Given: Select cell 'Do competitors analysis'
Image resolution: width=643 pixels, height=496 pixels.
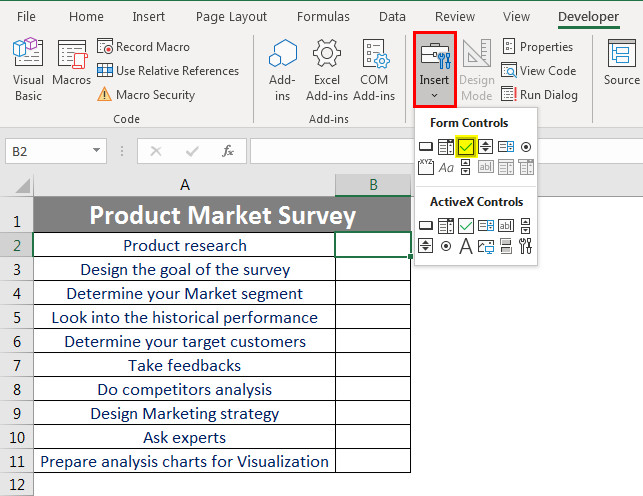Looking at the screenshot, I should pyautogui.click(x=185, y=389).
